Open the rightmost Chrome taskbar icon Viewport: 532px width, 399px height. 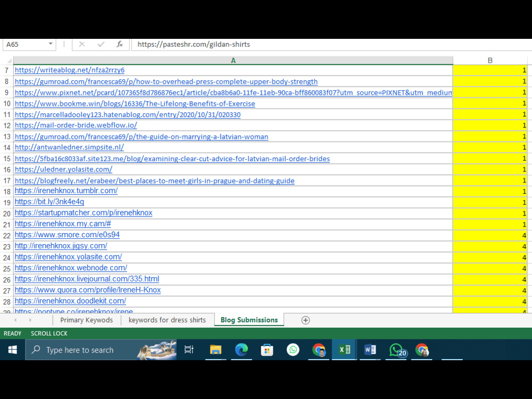coord(422,350)
